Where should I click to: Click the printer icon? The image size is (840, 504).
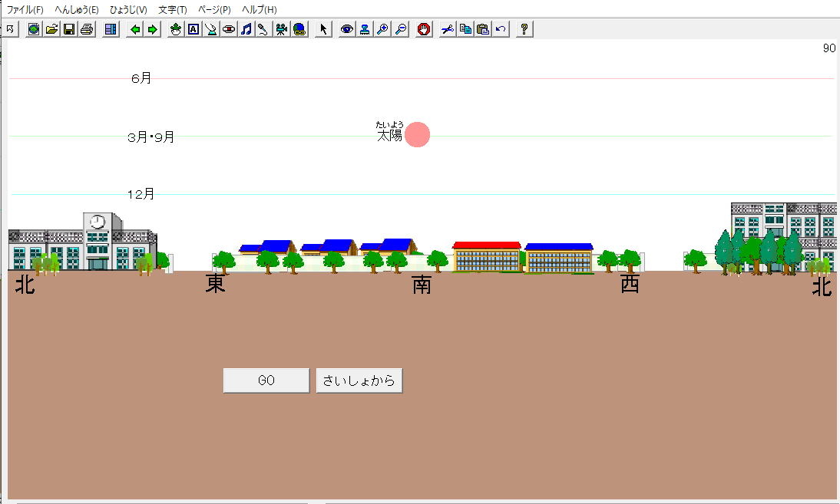(x=87, y=29)
